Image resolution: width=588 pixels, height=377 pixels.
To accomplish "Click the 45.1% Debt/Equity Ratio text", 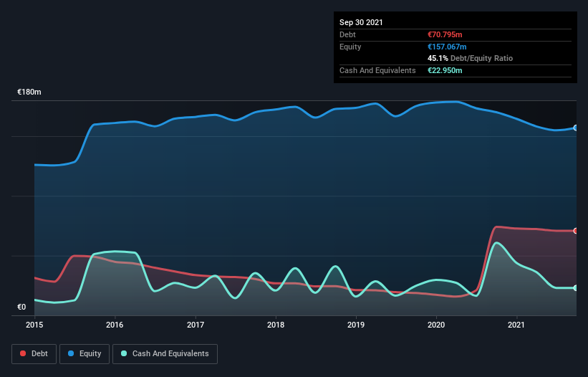I will pyautogui.click(x=471, y=58).
